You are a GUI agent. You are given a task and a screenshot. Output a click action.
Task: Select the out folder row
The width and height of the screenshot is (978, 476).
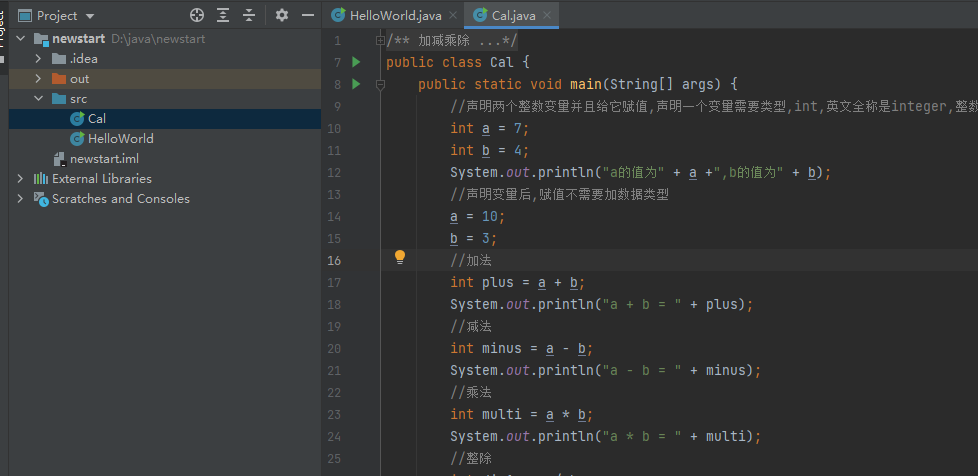point(165,79)
